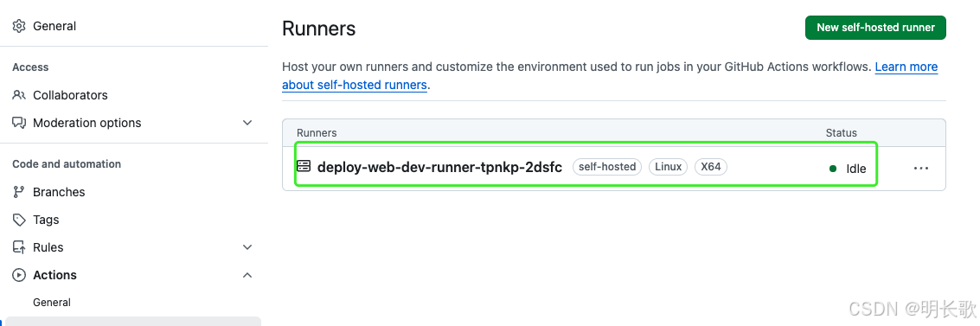Open the deploy-web-dev-runner-tpnkp-2dsfc runner
The width and height of the screenshot is (980, 326).
click(440, 167)
